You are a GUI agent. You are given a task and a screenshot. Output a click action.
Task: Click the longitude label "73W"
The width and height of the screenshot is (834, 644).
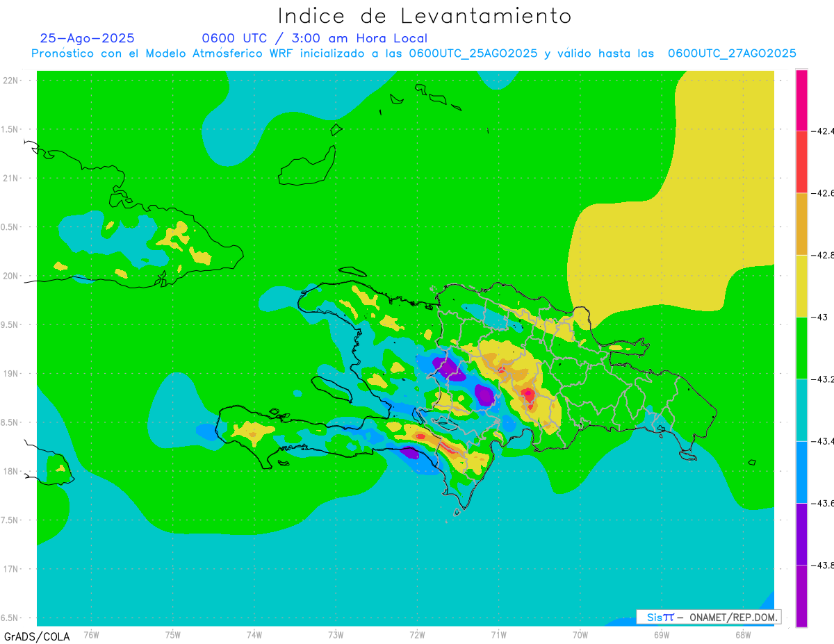click(x=336, y=634)
